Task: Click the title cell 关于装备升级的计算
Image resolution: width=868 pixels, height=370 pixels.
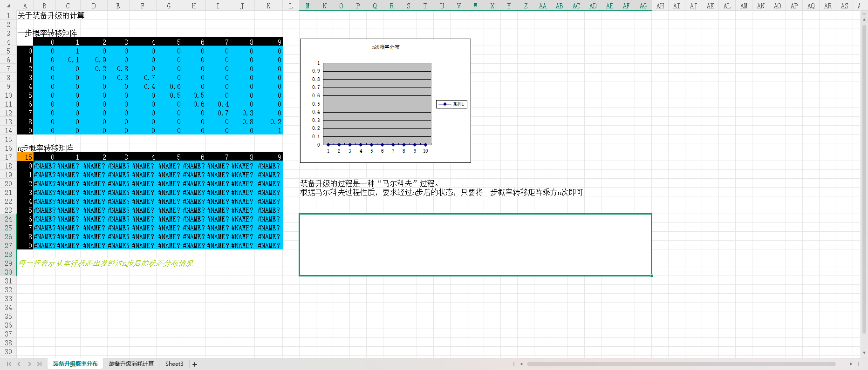Action: (x=51, y=15)
